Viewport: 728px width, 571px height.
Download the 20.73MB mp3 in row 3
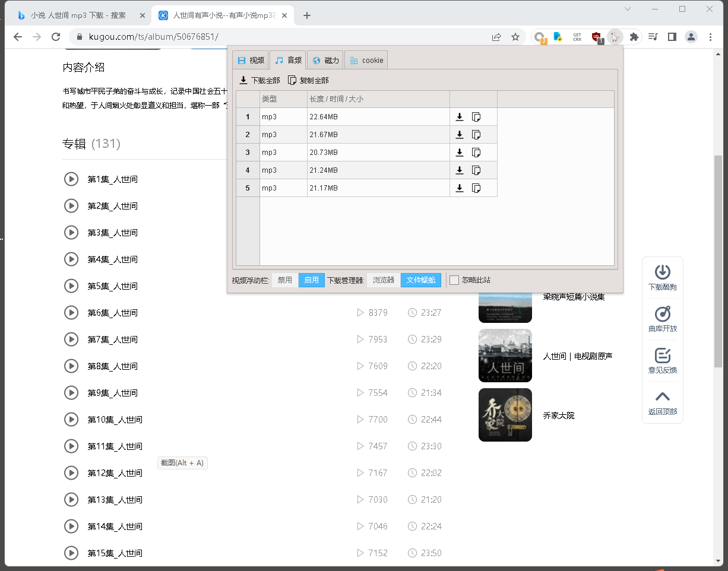coord(460,153)
